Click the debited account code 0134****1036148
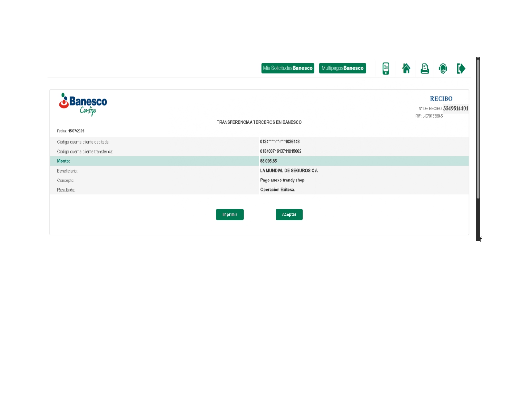Screen dimensions: 532x411 [x=280, y=142]
